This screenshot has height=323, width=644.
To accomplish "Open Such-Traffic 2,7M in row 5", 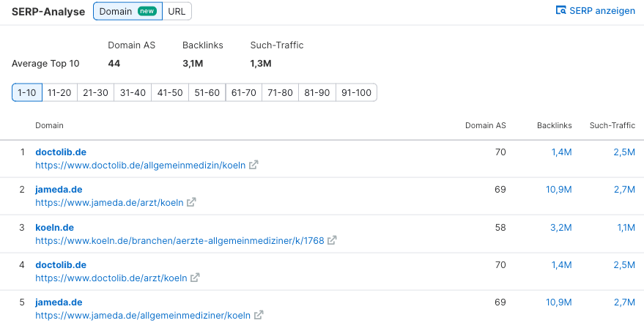I will 624,302.
